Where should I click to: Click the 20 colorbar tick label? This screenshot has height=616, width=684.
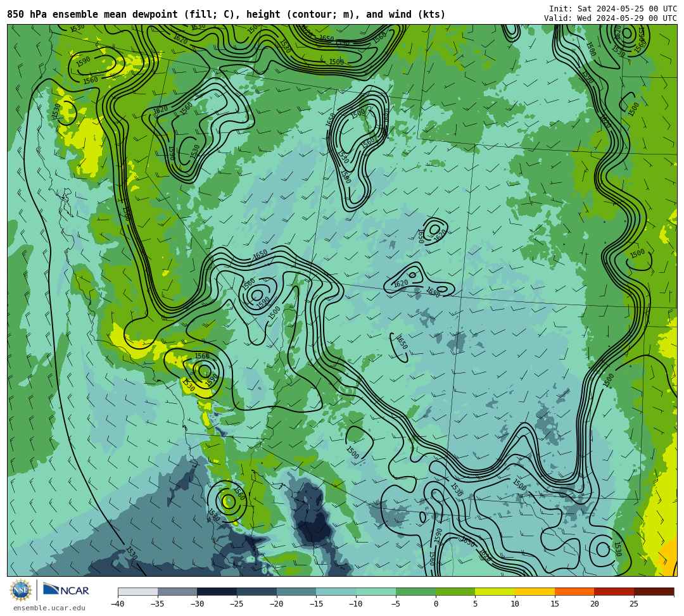coord(595,604)
